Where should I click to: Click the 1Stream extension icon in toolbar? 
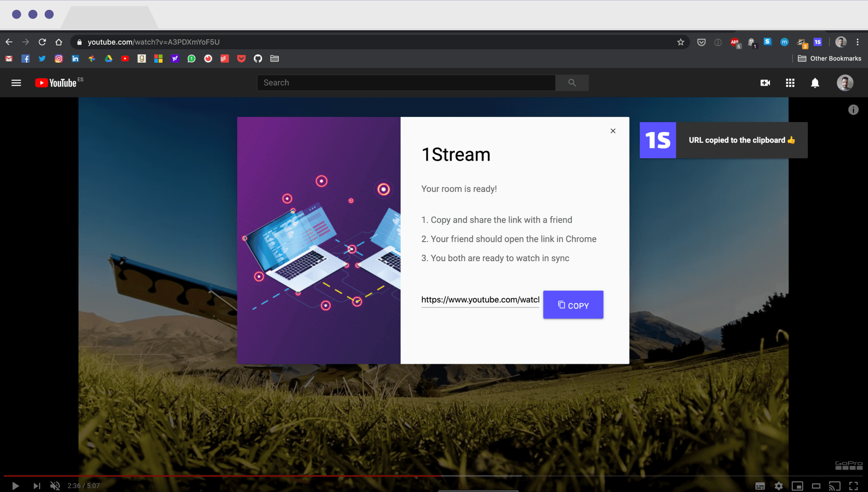point(817,42)
